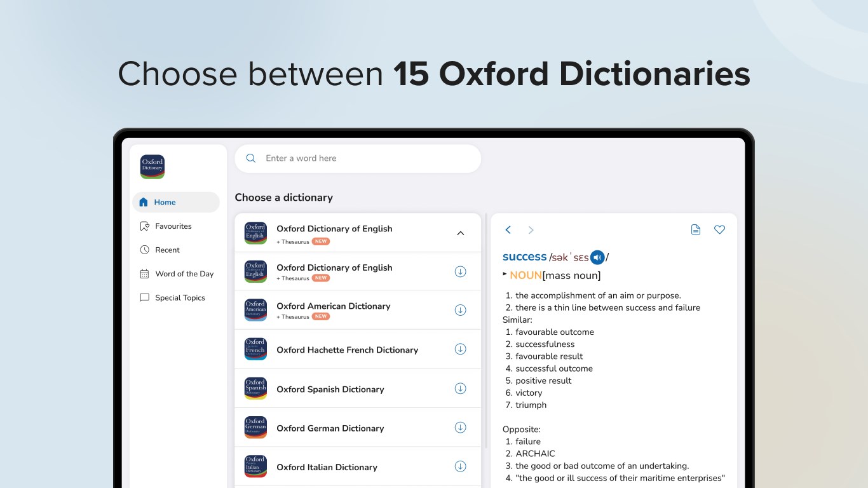Open Favourites using the bookmark icon

point(143,226)
